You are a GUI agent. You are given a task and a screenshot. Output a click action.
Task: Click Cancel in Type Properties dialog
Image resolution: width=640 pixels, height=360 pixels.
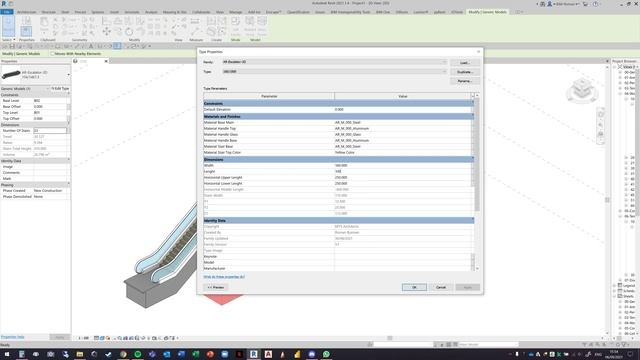441,287
